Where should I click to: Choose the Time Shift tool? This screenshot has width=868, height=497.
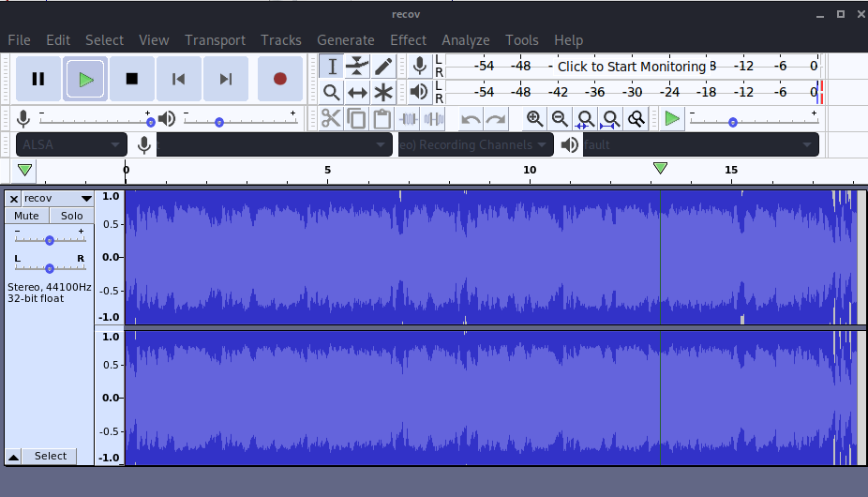point(357,92)
